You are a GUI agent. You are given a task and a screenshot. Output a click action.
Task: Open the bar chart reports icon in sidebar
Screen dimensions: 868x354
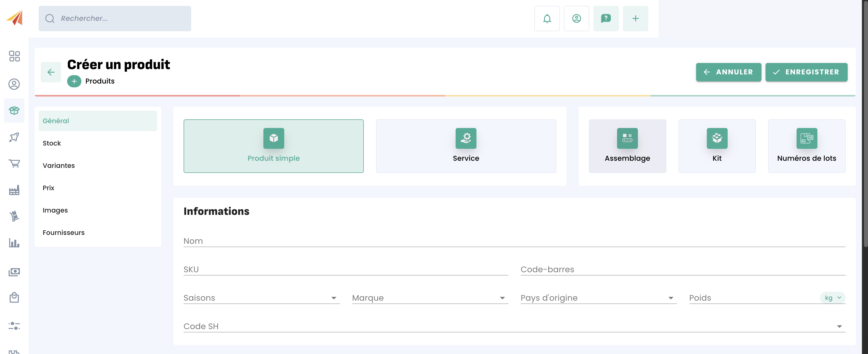click(x=14, y=243)
